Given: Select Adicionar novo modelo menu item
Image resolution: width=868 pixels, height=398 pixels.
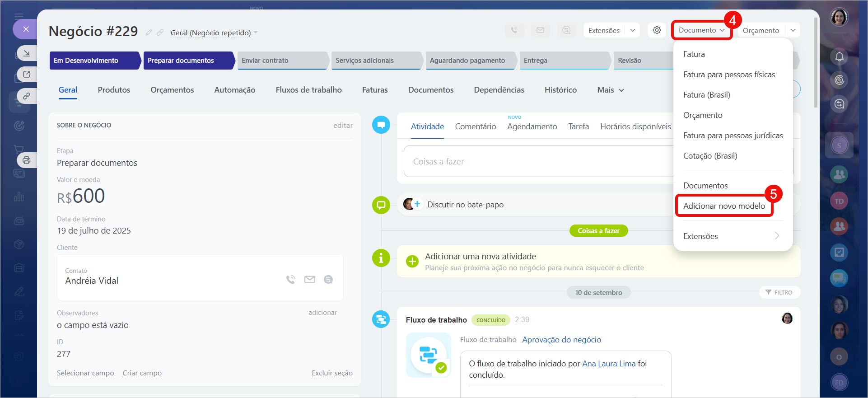Looking at the screenshot, I should tap(724, 206).
